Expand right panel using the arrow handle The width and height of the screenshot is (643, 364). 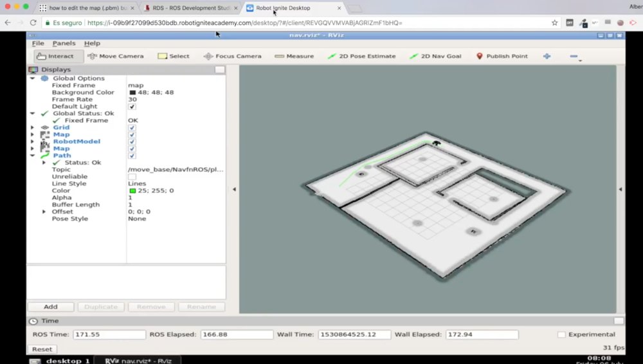[x=620, y=189]
